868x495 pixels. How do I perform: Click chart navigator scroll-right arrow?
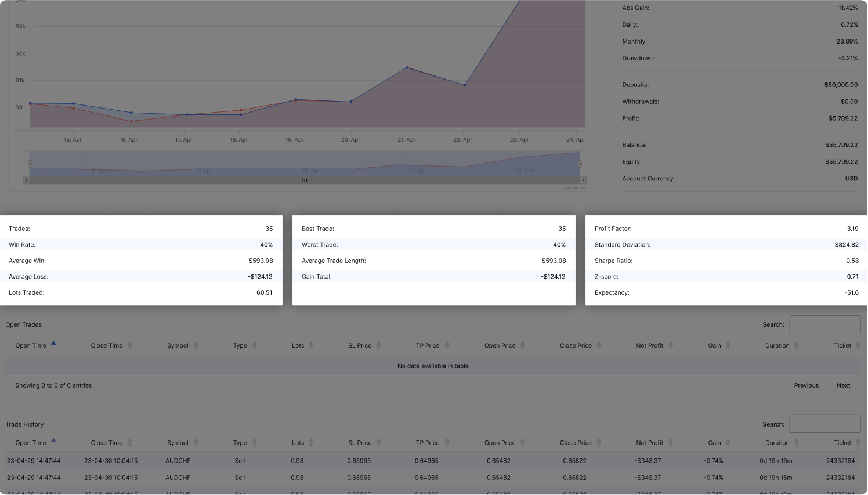click(583, 180)
